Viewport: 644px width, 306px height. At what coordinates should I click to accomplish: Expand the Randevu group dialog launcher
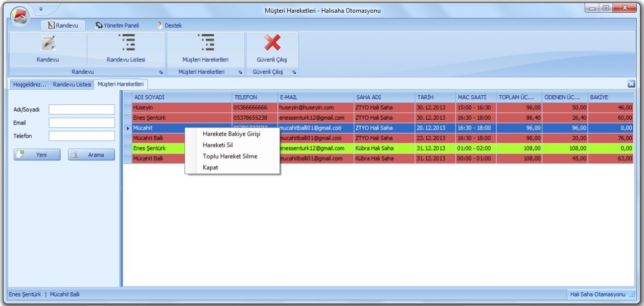click(161, 73)
